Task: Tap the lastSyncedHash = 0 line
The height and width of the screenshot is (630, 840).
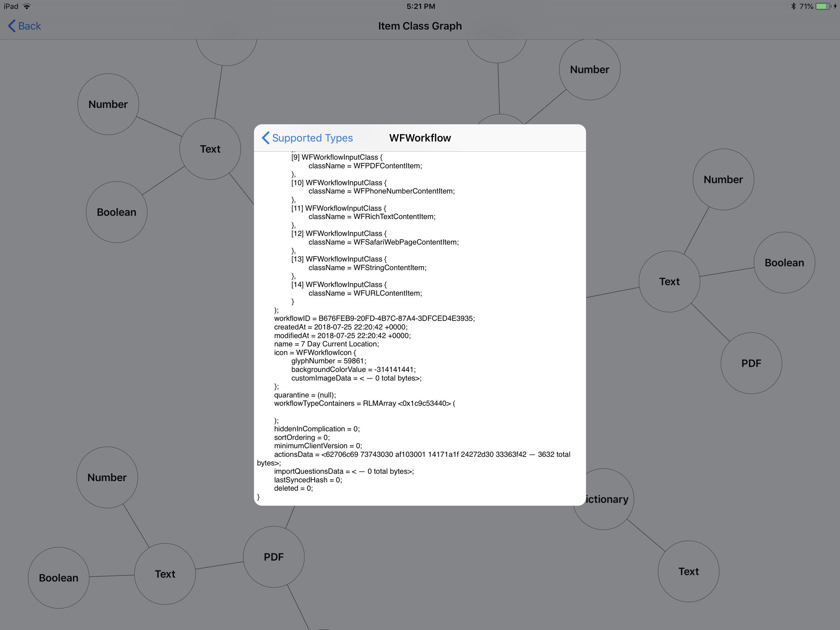Action: point(308,480)
